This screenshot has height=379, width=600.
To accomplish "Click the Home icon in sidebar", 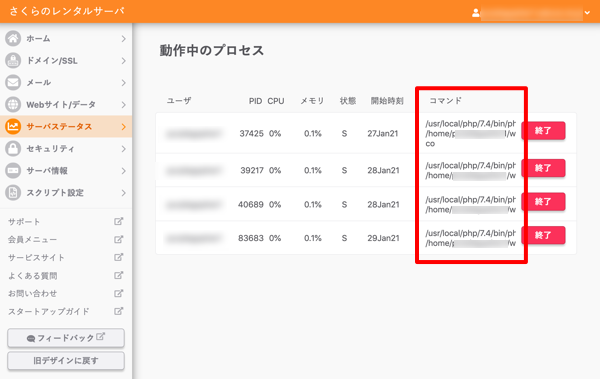I will point(13,38).
